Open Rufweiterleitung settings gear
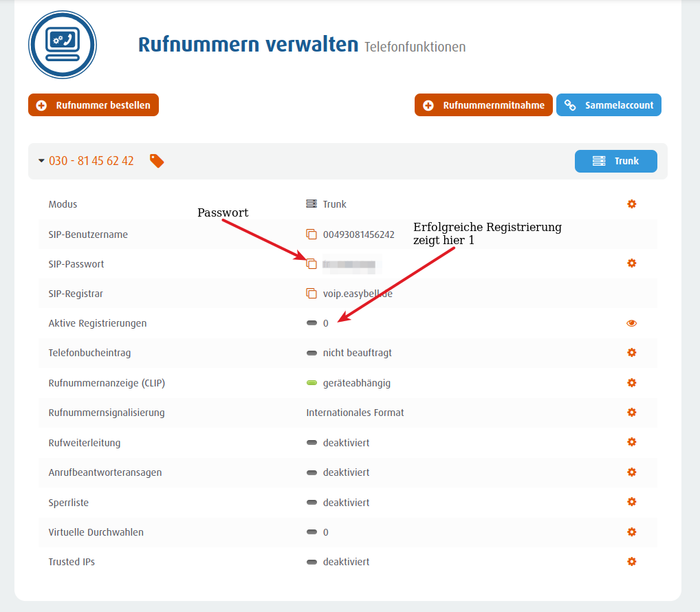 pyautogui.click(x=631, y=442)
